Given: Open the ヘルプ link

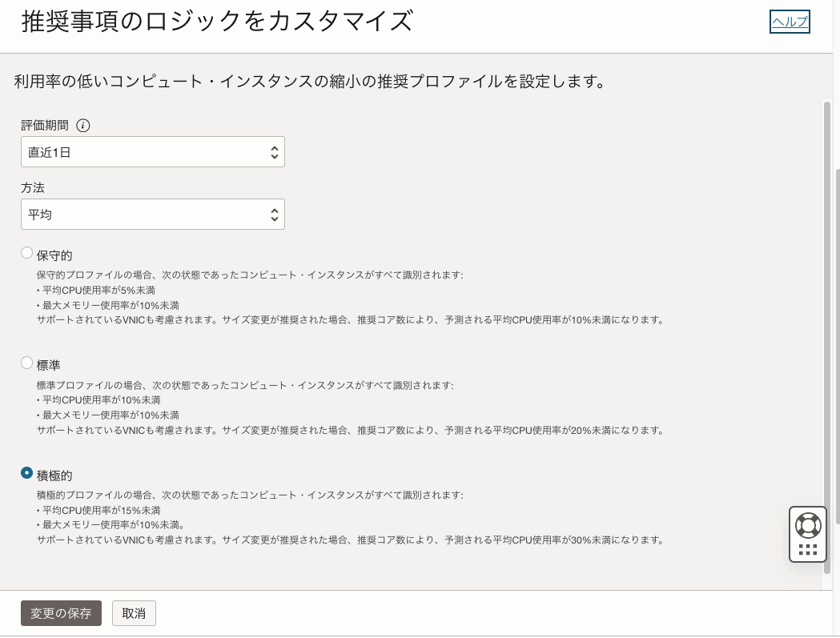Looking at the screenshot, I should click(789, 21).
